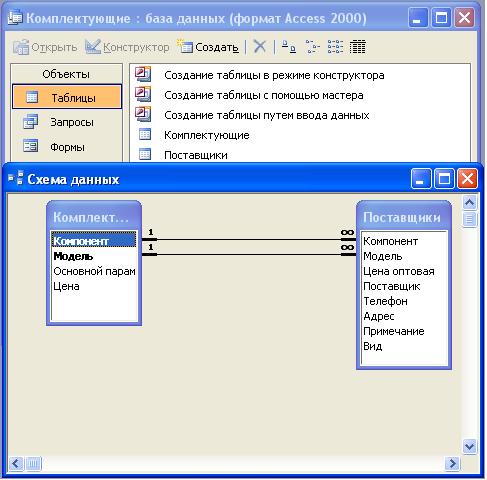Click the horizontal scrollbar thumb in Схема данных

point(33,463)
